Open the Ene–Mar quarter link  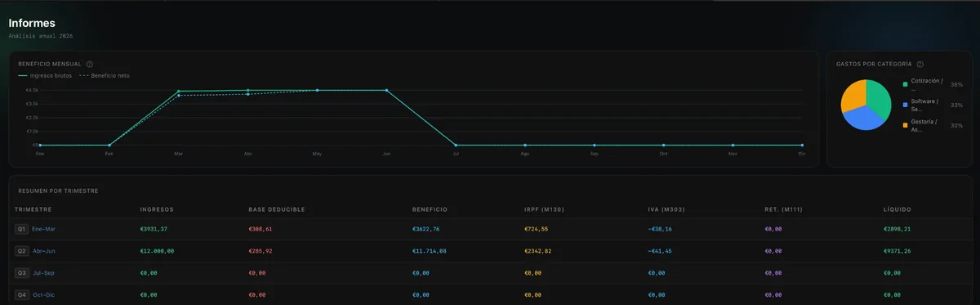click(x=44, y=230)
